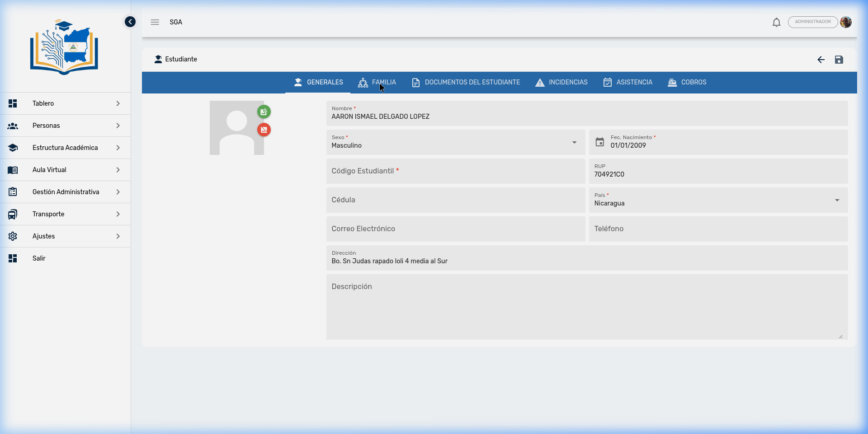The width and height of the screenshot is (868, 434).
Task: Toggle the hamburger menu icon
Action: tap(155, 22)
